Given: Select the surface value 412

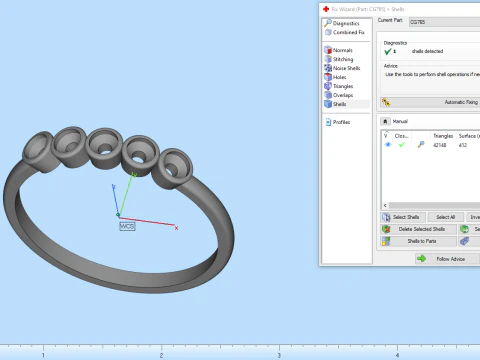Looking at the screenshot, I should click(x=463, y=145).
